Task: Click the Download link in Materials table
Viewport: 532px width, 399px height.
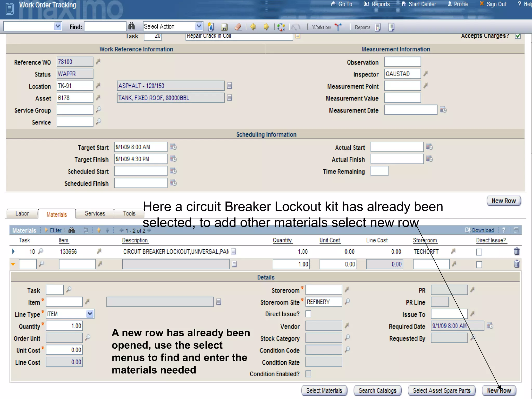Action: pos(483,230)
